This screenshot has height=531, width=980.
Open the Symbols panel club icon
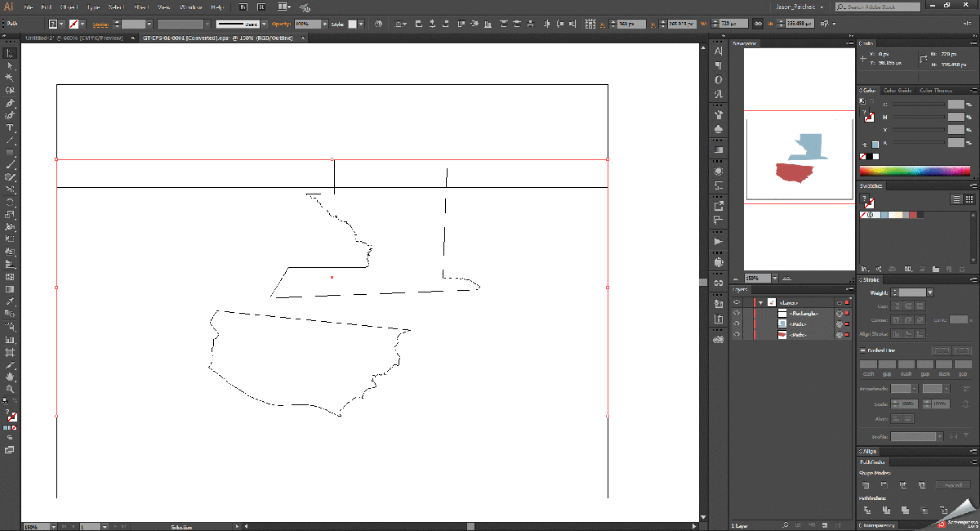click(x=719, y=128)
